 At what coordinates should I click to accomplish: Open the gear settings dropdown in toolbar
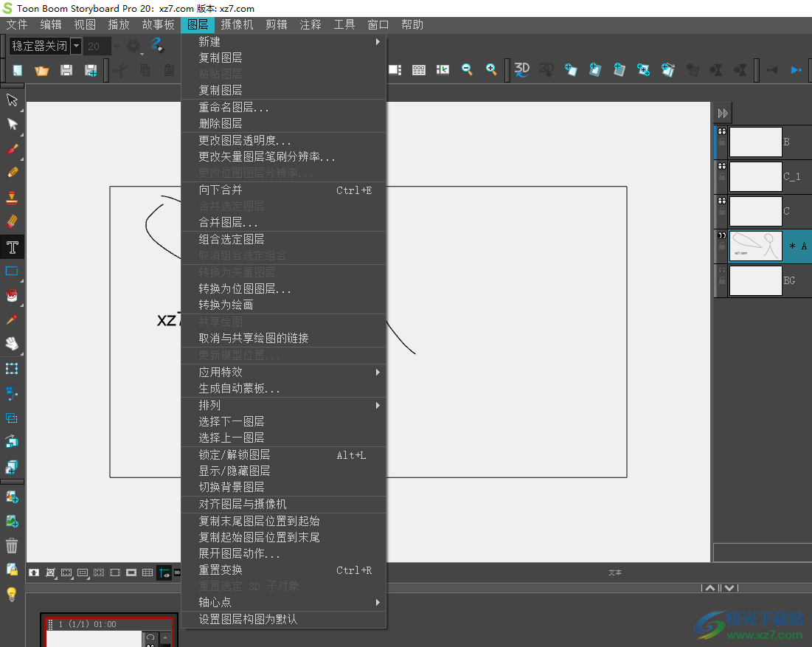(134, 46)
